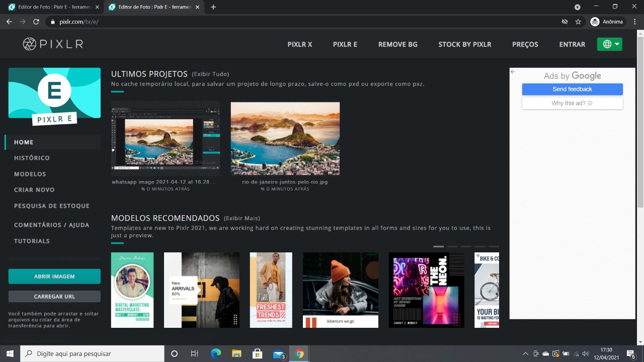Click the OneDrive cloud tray icon

[546, 353]
